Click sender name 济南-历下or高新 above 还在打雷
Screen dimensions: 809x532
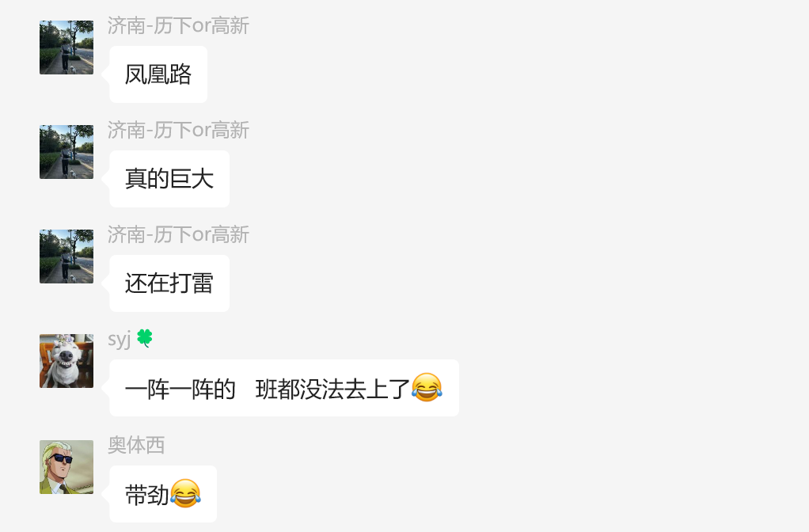pyautogui.click(x=178, y=235)
